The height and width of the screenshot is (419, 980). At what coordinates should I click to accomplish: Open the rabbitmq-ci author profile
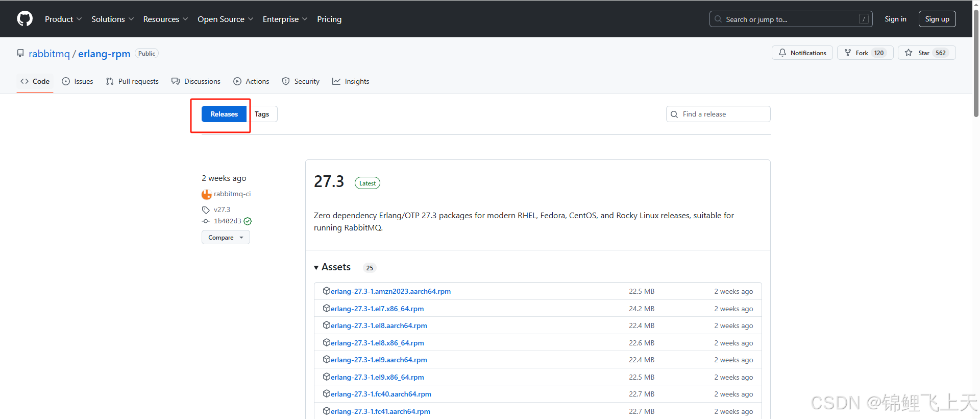tap(232, 194)
